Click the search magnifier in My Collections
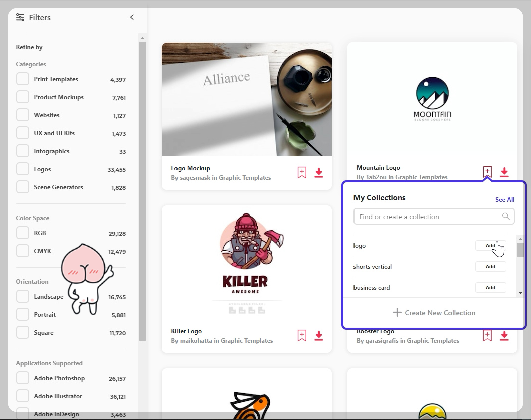Screen dimensions: 531x420 point(506,216)
